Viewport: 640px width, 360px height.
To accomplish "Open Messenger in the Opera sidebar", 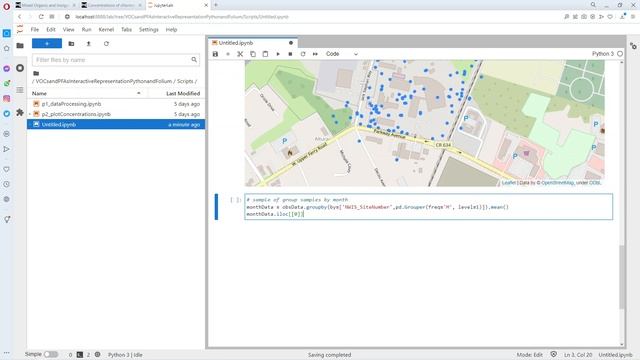I will 7,69.
